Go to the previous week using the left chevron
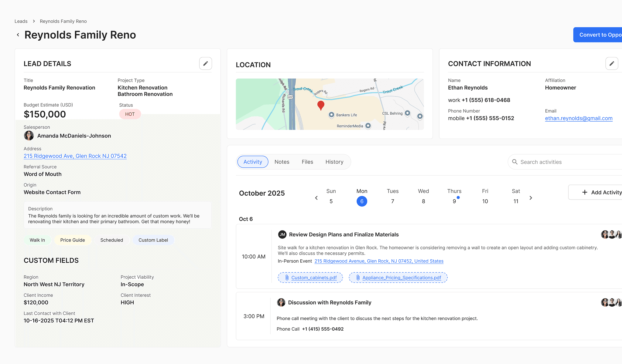This screenshot has width=622, height=364. (316, 198)
